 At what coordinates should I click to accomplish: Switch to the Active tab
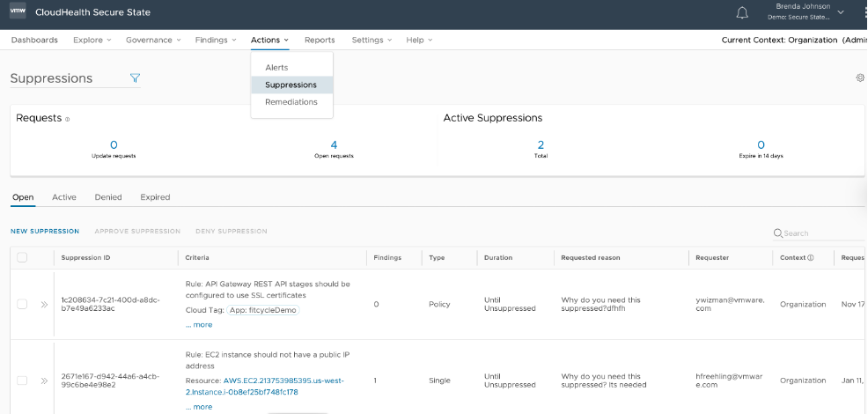pyautogui.click(x=64, y=197)
